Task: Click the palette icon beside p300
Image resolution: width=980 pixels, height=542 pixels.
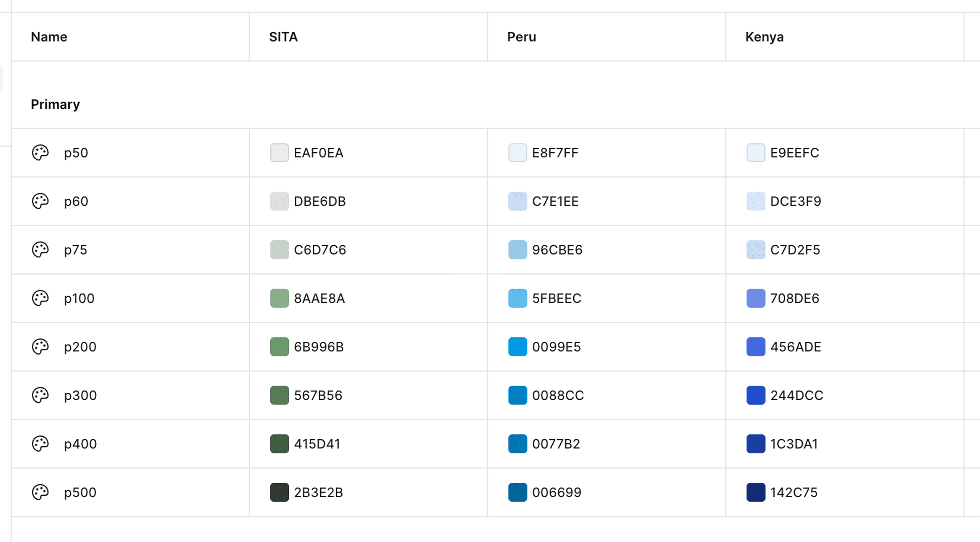Action: tap(40, 395)
